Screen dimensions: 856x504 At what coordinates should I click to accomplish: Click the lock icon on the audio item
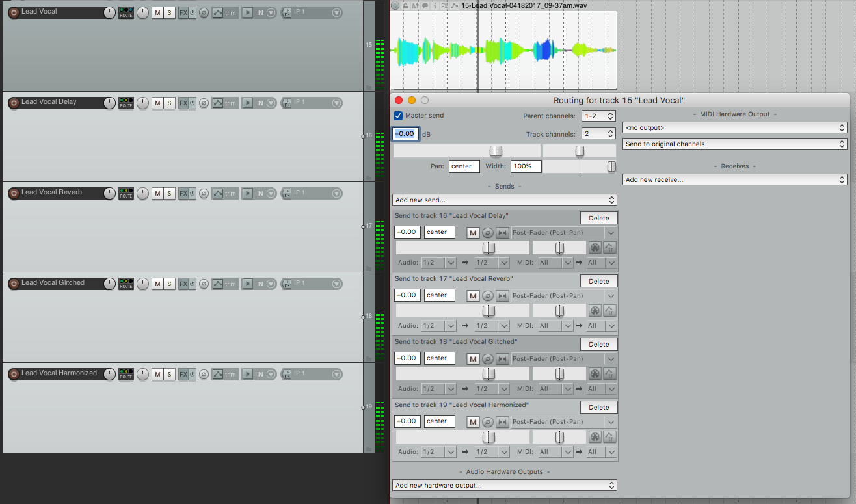point(405,5)
